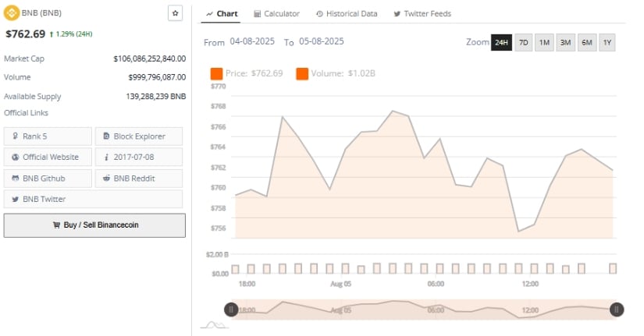Image resolution: width=644 pixels, height=336 pixels.
Task: Visit the Official Website link
Action: click(48, 157)
